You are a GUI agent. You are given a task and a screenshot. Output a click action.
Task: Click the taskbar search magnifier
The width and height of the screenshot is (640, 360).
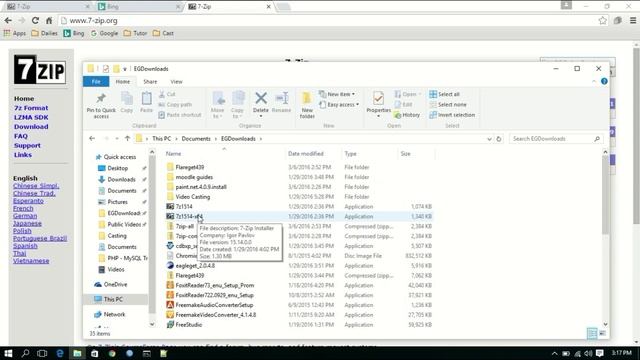pos(25,353)
